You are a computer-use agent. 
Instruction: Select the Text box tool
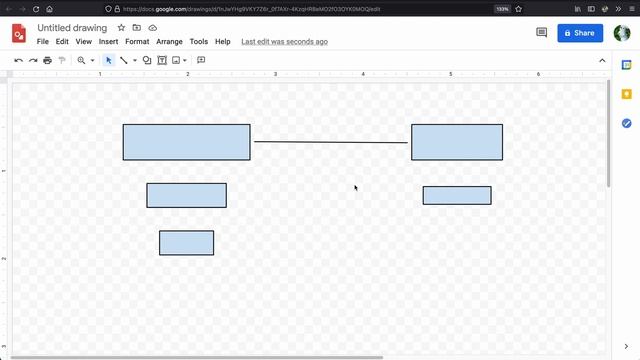(x=162, y=60)
